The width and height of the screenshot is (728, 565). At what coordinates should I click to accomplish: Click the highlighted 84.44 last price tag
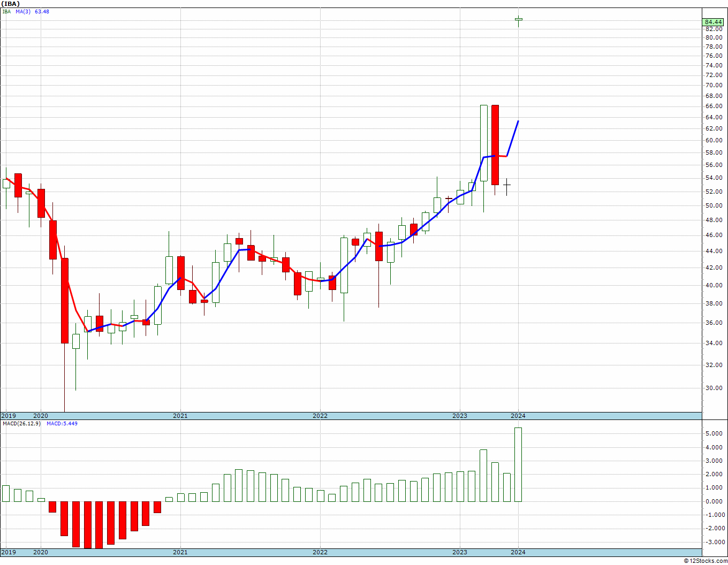[x=714, y=22]
